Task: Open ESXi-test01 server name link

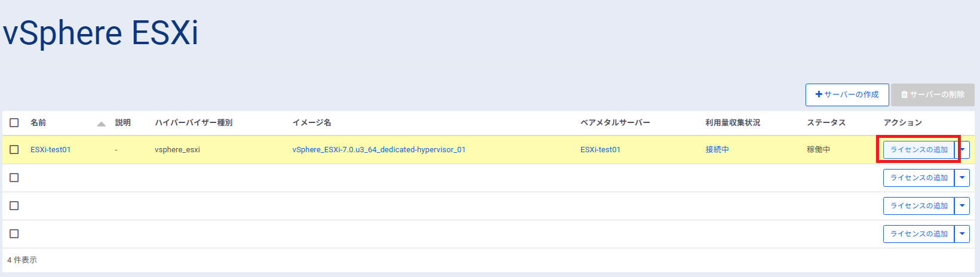Action: click(51, 150)
